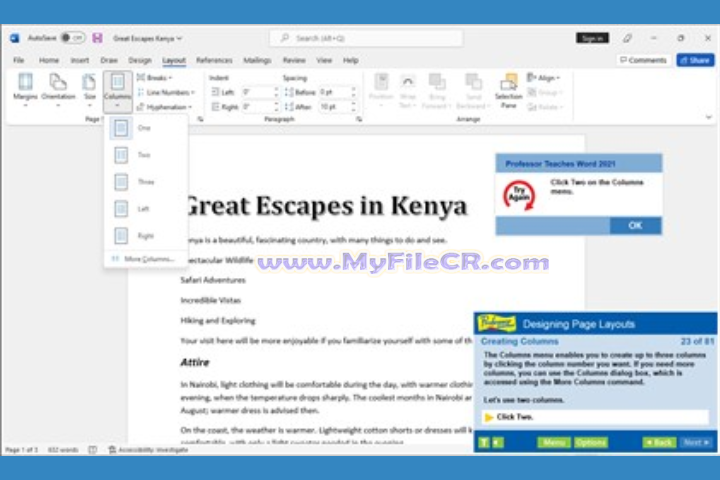Open the Selection Pane
Image resolution: width=720 pixels, height=480 pixels.
point(508,91)
